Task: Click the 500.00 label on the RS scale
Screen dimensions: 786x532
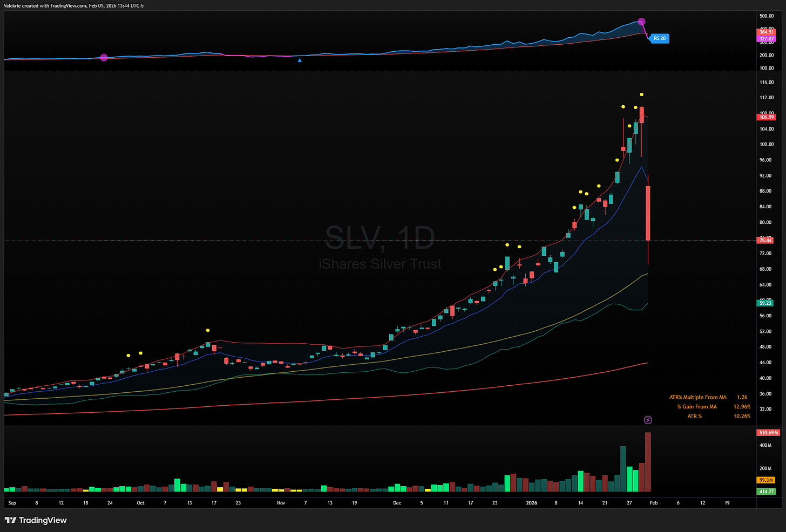Action: pos(767,16)
